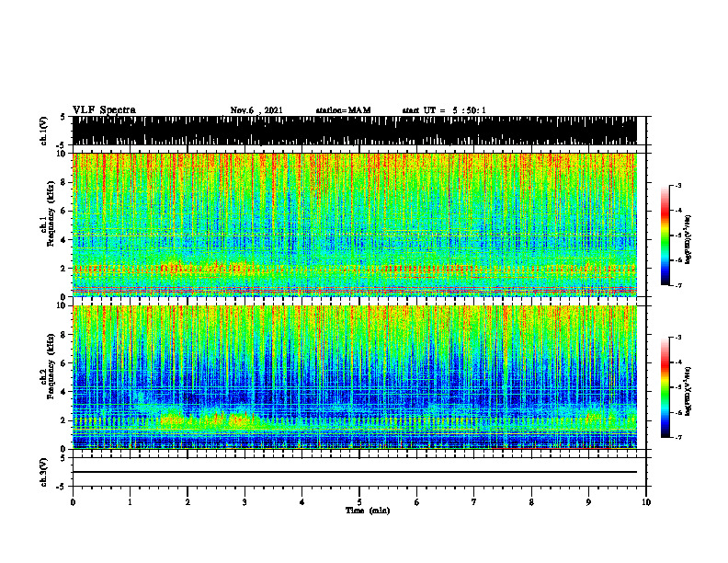Click the "station=MAM" header label
Screen dimensions: 728x563
click(x=343, y=110)
